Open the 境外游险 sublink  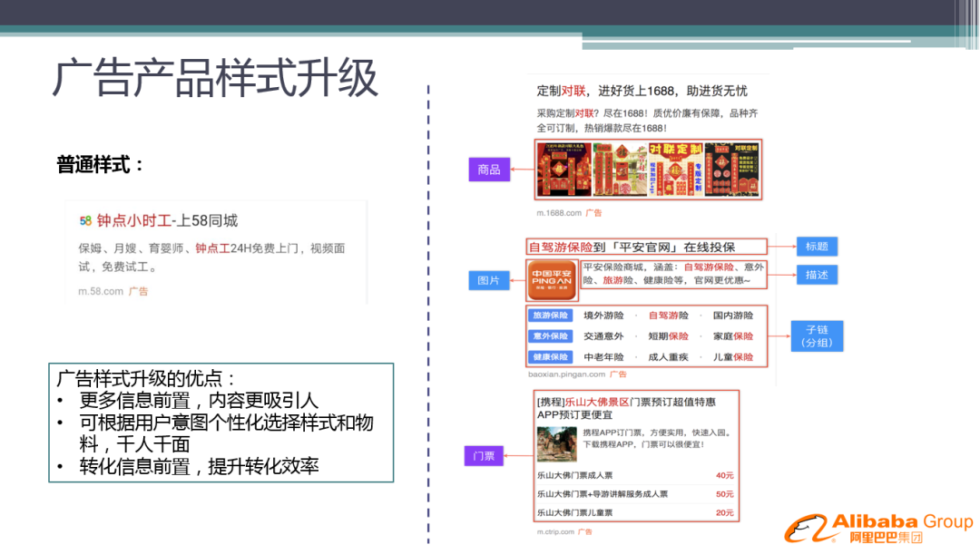click(x=603, y=316)
